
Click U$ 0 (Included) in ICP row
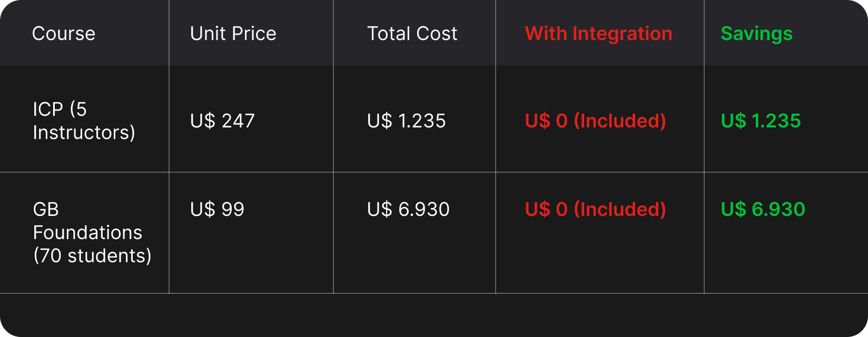596,121
